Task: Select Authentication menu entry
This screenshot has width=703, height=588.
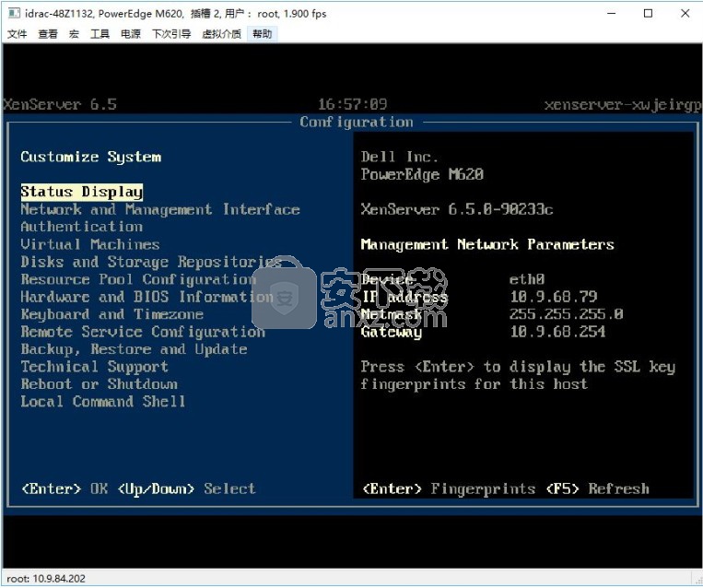Action: pyautogui.click(x=82, y=227)
